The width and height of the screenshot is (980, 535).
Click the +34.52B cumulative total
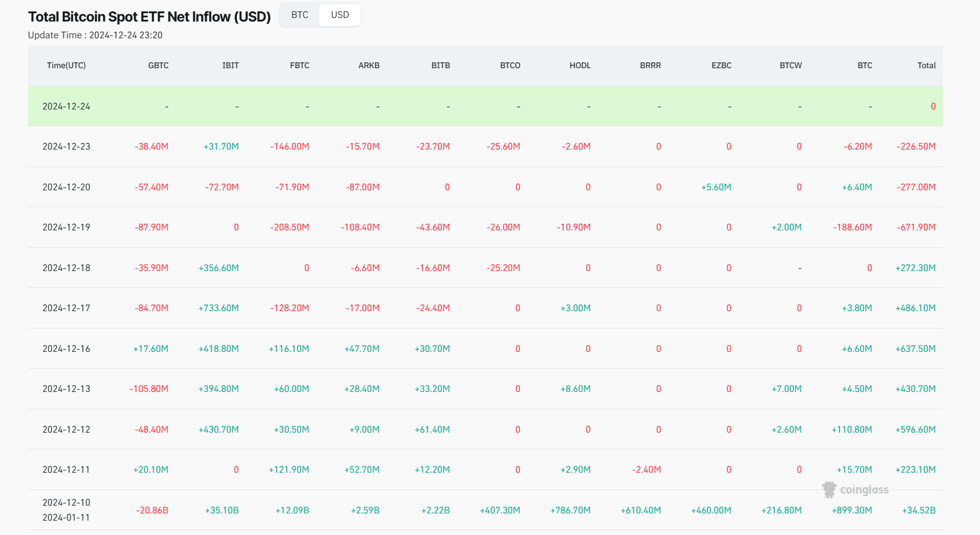[919, 510]
